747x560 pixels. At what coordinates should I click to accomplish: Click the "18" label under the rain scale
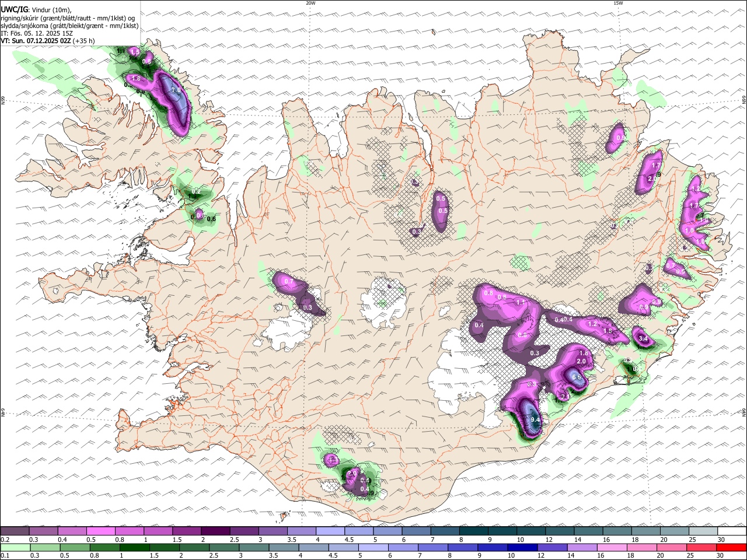[631, 556]
